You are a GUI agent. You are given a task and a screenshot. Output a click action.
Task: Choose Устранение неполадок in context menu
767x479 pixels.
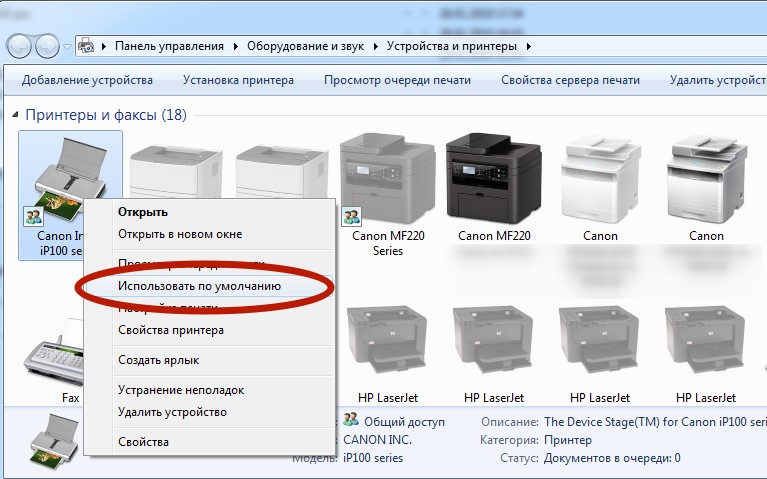pos(181,390)
